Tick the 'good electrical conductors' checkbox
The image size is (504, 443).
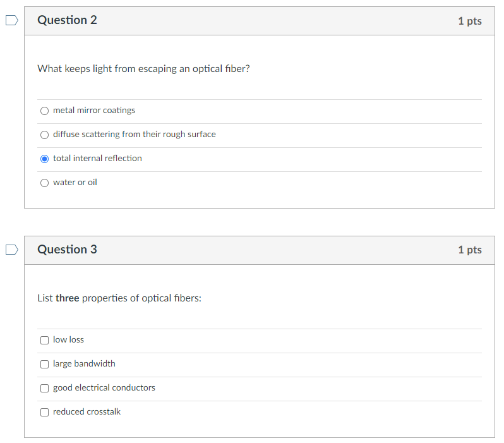click(44, 388)
